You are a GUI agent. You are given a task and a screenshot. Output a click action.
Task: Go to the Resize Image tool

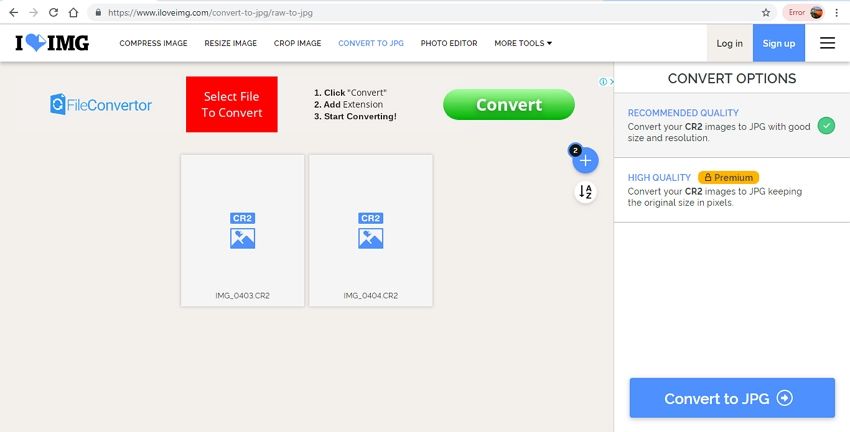[x=231, y=43]
